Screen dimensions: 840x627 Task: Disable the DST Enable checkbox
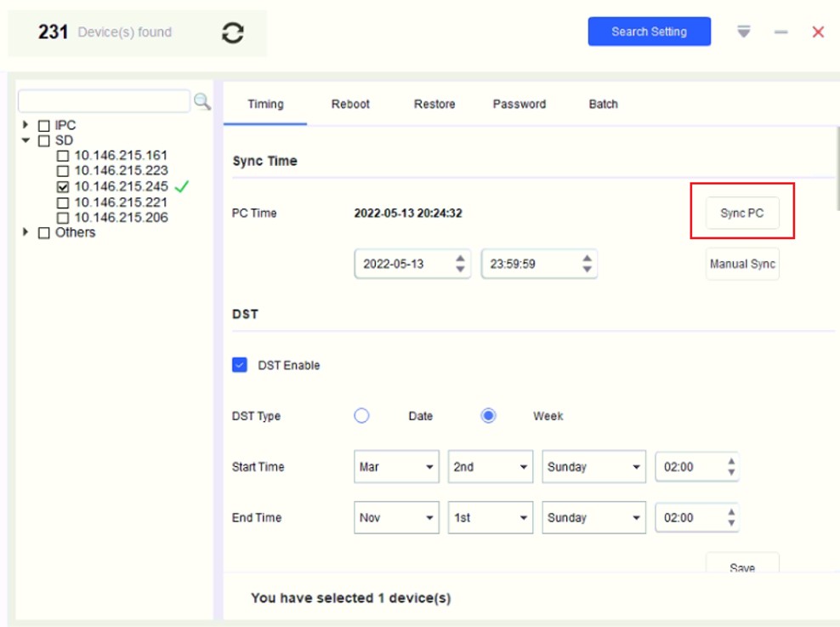point(240,365)
